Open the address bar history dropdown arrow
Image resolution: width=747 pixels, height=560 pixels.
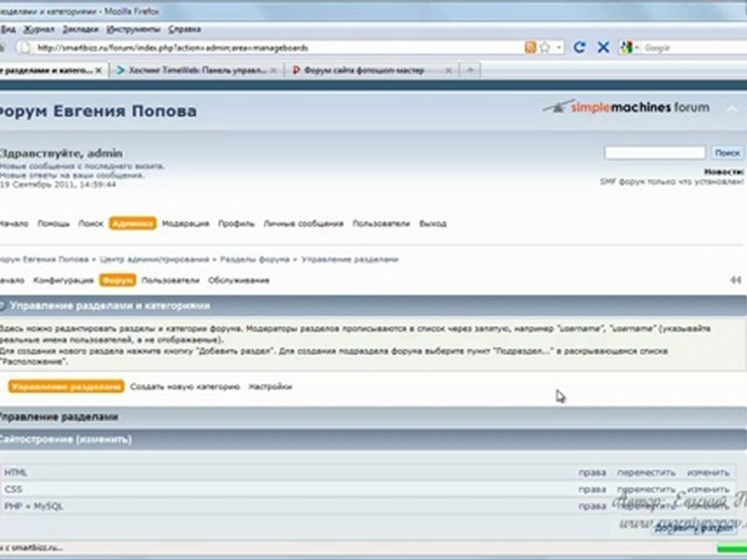click(559, 47)
